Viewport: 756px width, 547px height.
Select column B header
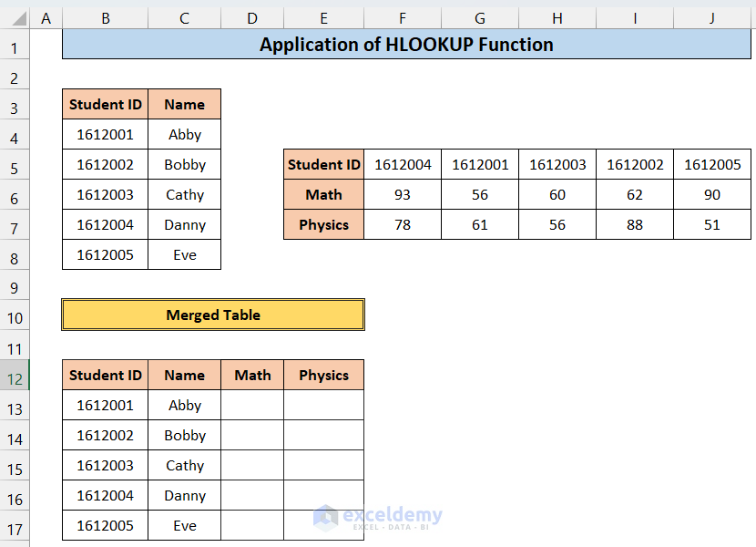(105, 18)
